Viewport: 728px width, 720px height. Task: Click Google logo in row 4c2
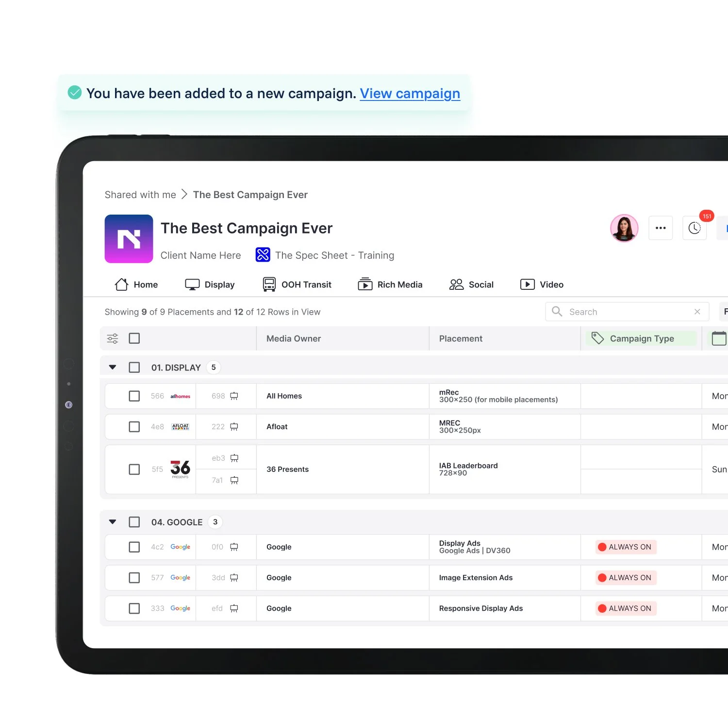pyautogui.click(x=181, y=547)
